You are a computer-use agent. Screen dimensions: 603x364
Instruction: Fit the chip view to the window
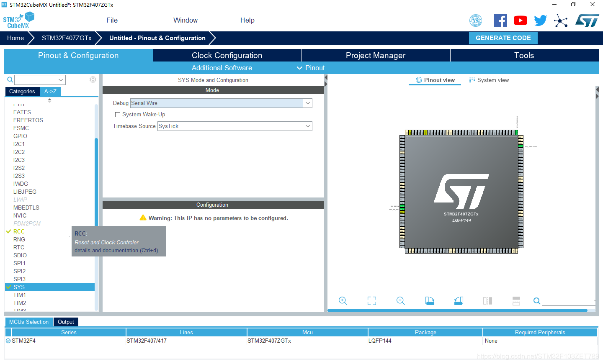click(372, 301)
